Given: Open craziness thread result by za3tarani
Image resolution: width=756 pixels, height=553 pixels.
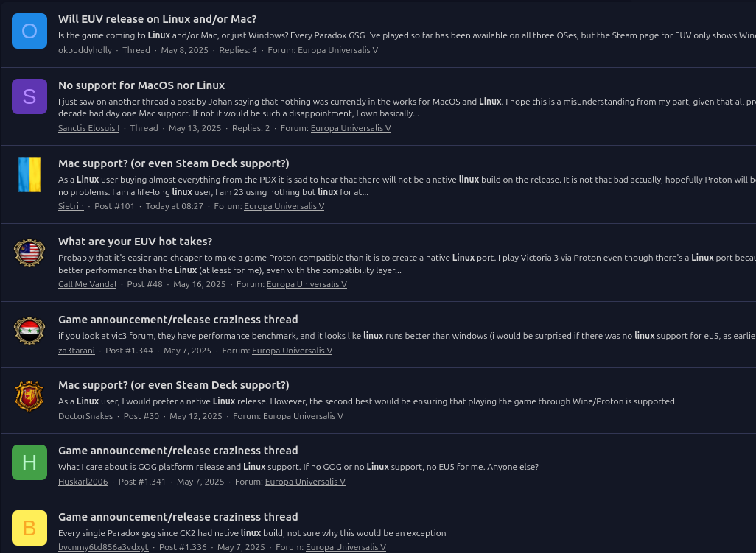Looking at the screenshot, I should pos(178,320).
